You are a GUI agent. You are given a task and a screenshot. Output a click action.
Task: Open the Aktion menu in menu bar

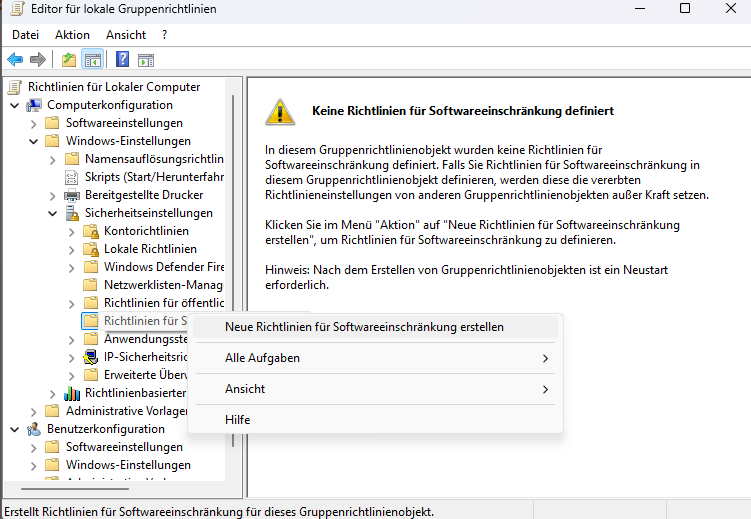[72, 35]
